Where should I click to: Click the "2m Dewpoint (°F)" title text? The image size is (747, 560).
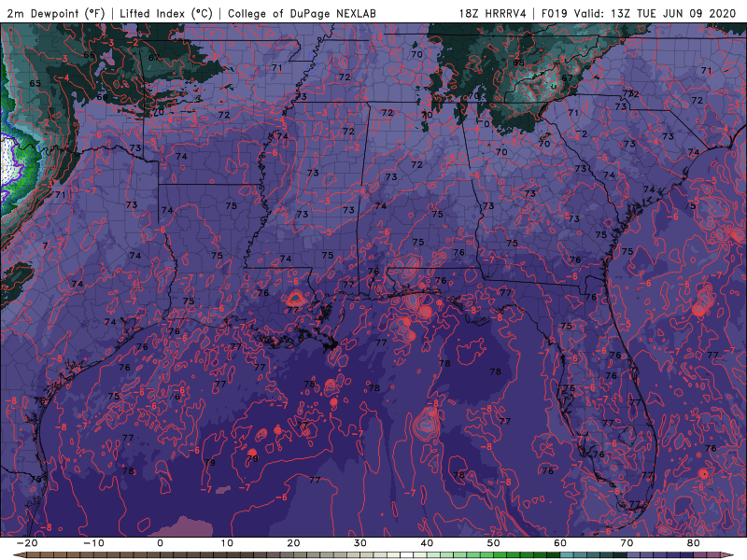coord(56,13)
